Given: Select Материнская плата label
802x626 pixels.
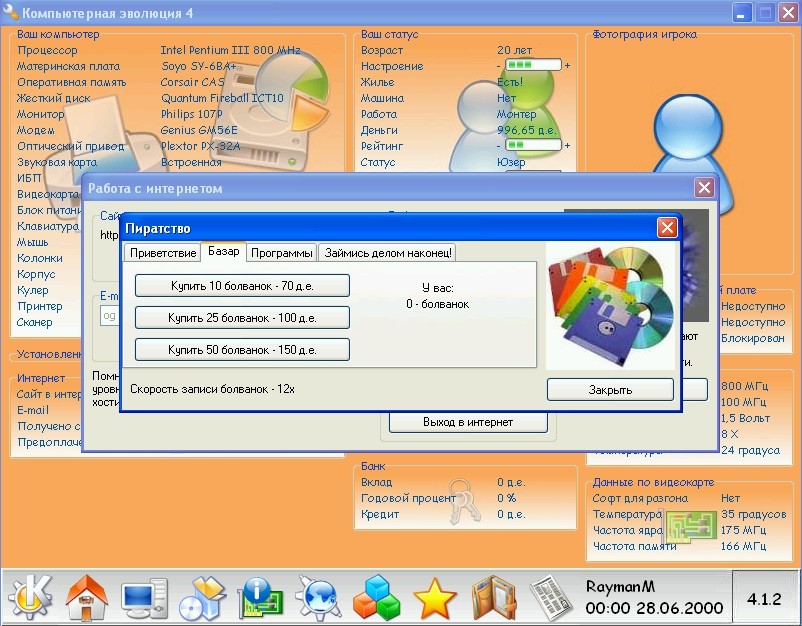Looking at the screenshot, I should click(x=69, y=66).
